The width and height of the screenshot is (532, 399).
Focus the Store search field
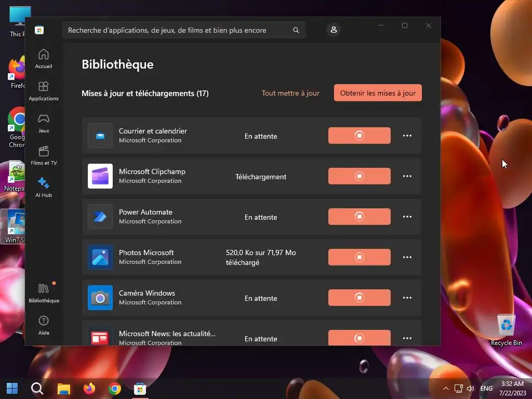tap(183, 30)
